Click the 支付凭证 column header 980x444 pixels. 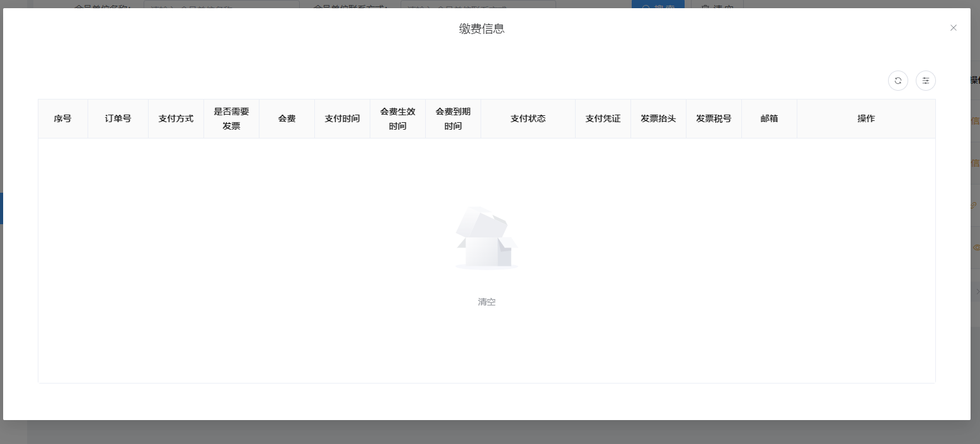pyautogui.click(x=603, y=118)
